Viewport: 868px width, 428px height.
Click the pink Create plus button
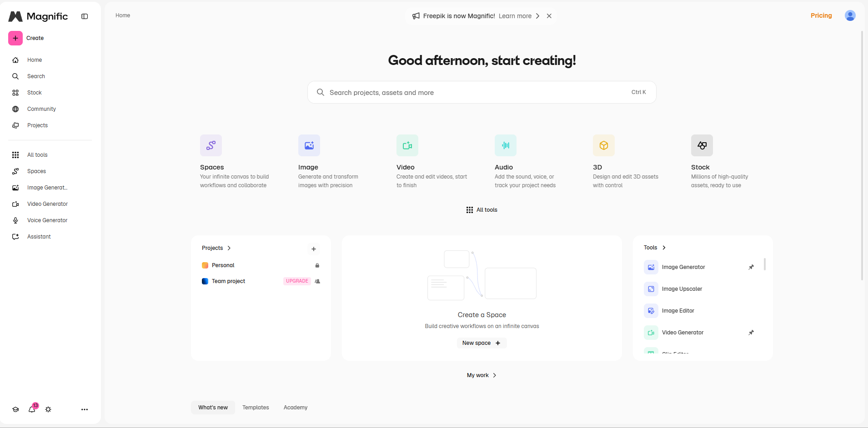click(15, 38)
